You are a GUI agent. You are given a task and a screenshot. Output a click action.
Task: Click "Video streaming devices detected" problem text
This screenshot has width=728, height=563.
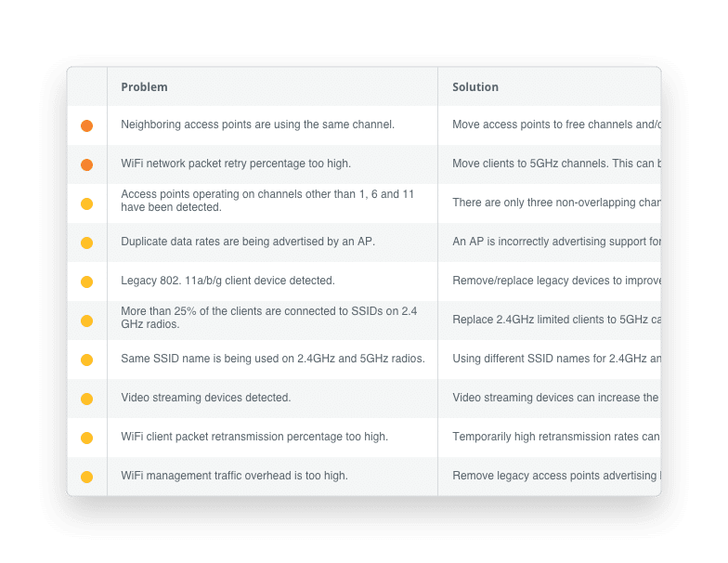pos(206,398)
